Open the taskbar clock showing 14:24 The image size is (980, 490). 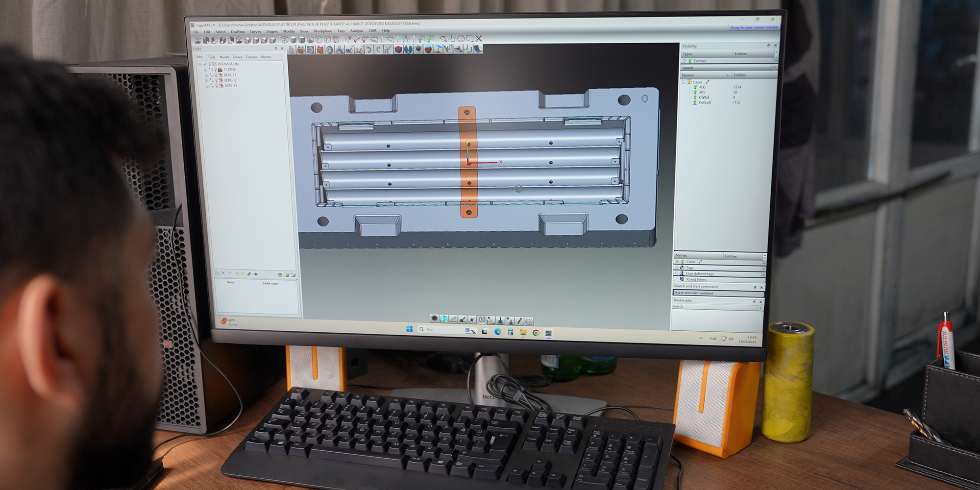click(x=748, y=340)
